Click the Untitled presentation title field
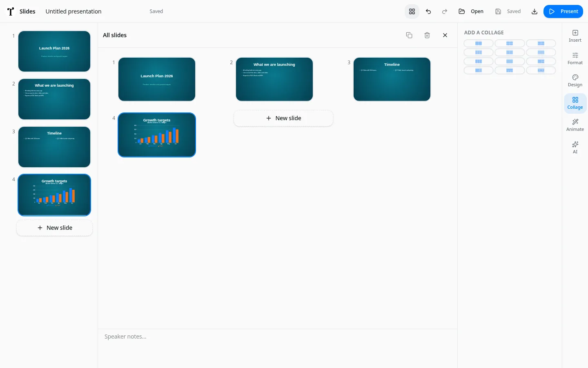This screenshot has width=588, height=368. point(73,11)
